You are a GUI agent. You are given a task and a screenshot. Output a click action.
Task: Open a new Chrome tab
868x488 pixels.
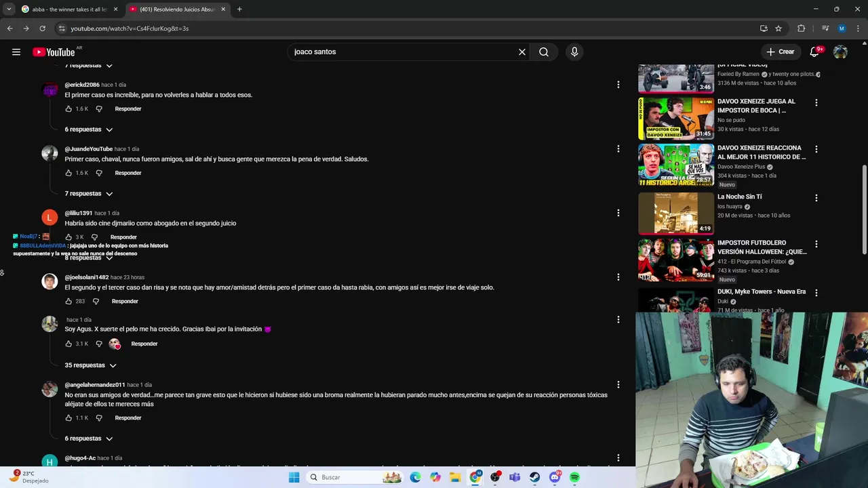239,9
